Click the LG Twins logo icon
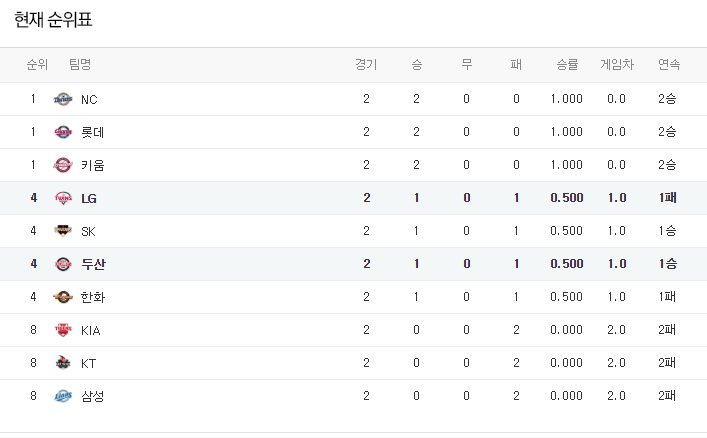This screenshot has height=438, width=707. [63, 198]
